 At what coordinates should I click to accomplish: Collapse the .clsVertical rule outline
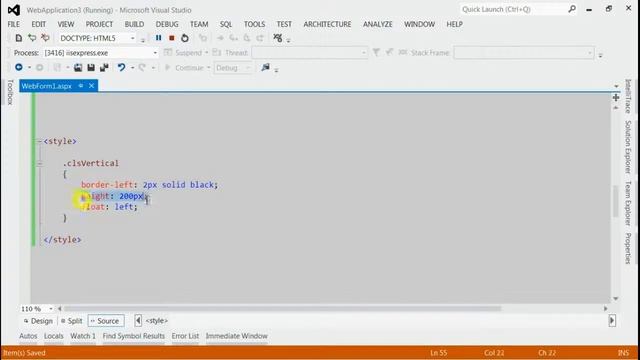[x=39, y=163]
